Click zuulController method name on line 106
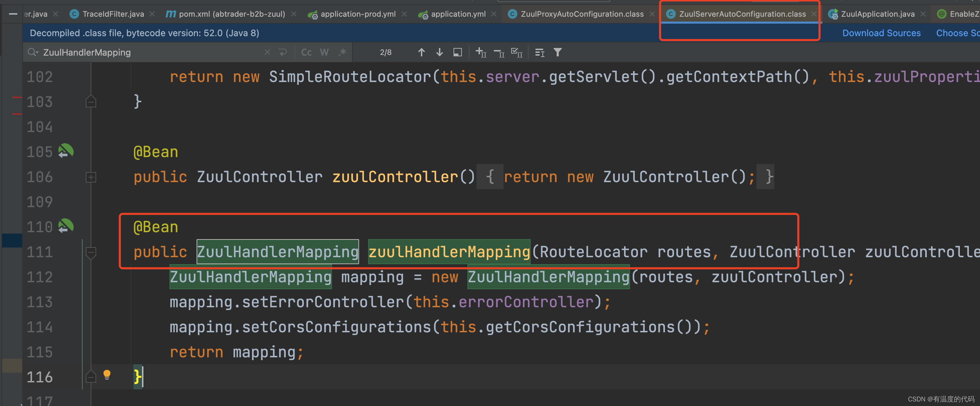Screen dimensions: 980x406 click(x=395, y=177)
